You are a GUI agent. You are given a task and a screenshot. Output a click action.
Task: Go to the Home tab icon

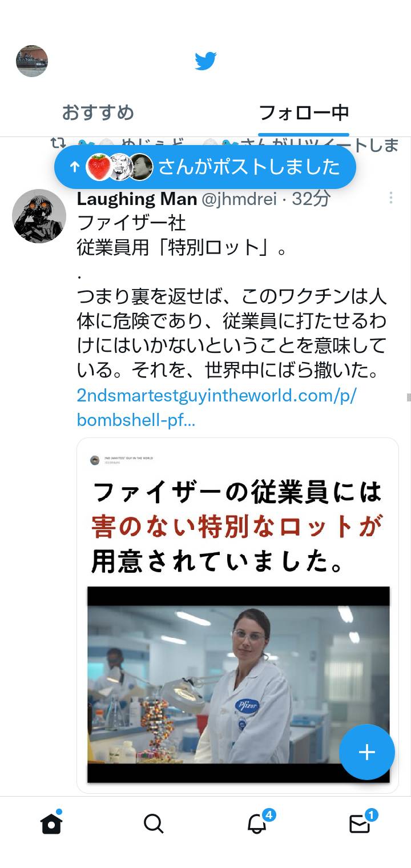(x=51, y=823)
